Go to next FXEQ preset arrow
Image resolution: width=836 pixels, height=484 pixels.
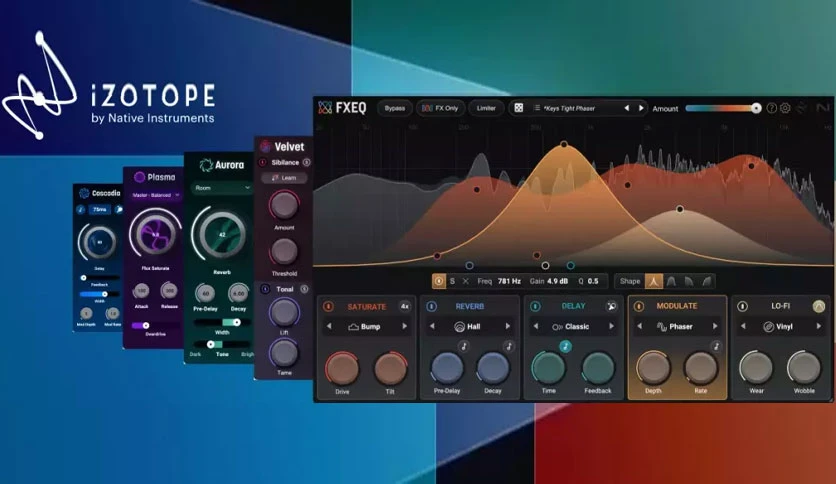click(641, 108)
